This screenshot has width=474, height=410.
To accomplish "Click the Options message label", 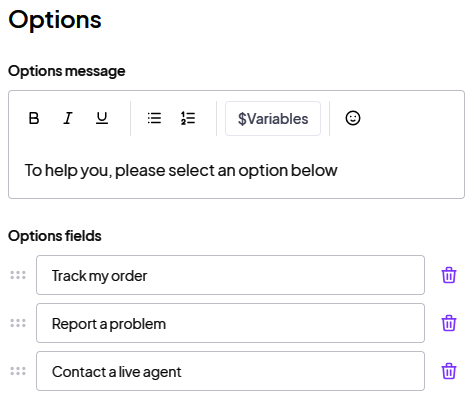I will coord(67,71).
